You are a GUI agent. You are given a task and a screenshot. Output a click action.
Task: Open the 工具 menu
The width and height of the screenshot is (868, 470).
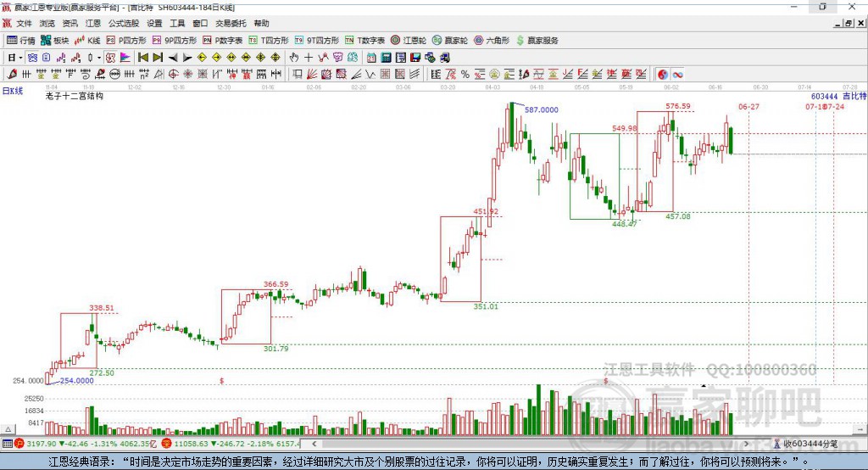177,23
